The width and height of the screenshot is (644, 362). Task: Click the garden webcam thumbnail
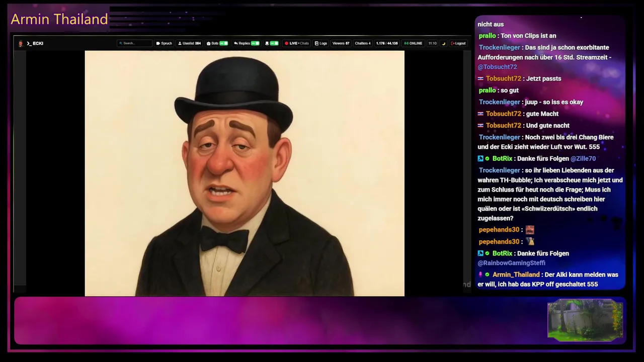tap(585, 320)
